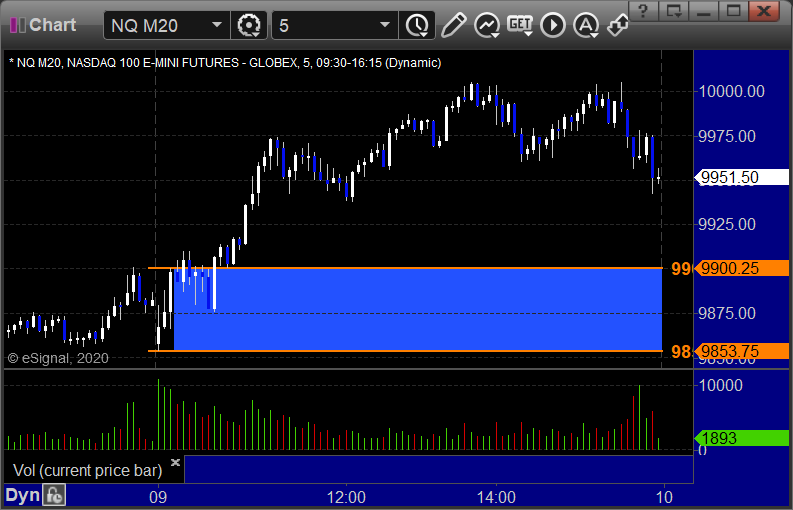Close the chart window

(764, 10)
